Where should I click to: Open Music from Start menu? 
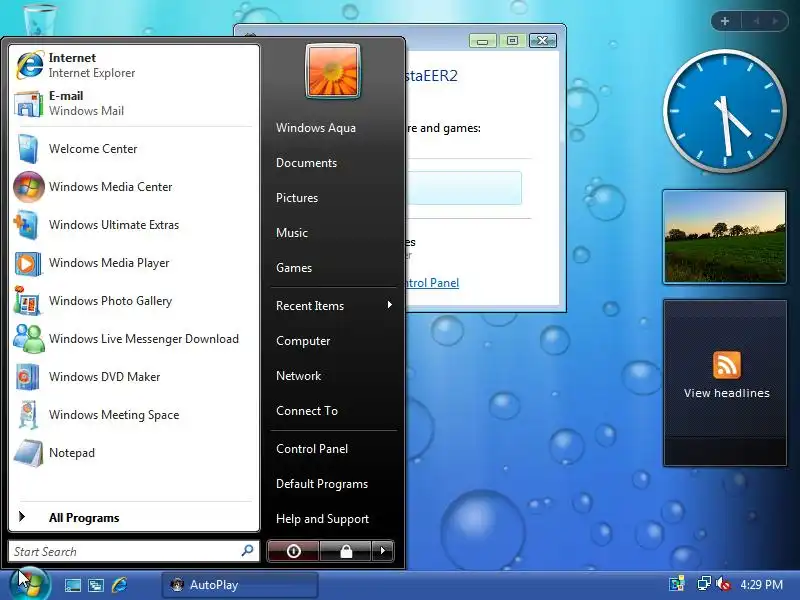[x=292, y=233]
